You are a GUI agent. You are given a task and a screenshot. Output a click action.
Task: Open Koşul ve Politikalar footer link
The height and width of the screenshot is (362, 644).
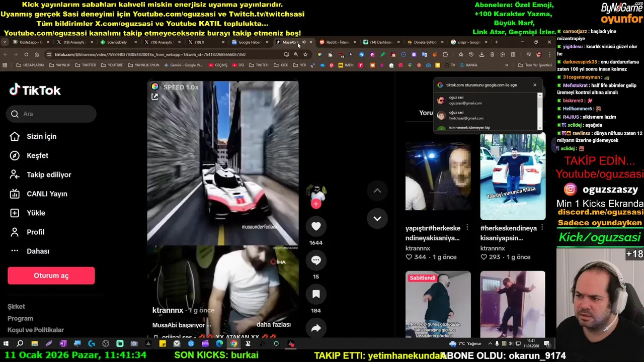pyautogui.click(x=36, y=330)
